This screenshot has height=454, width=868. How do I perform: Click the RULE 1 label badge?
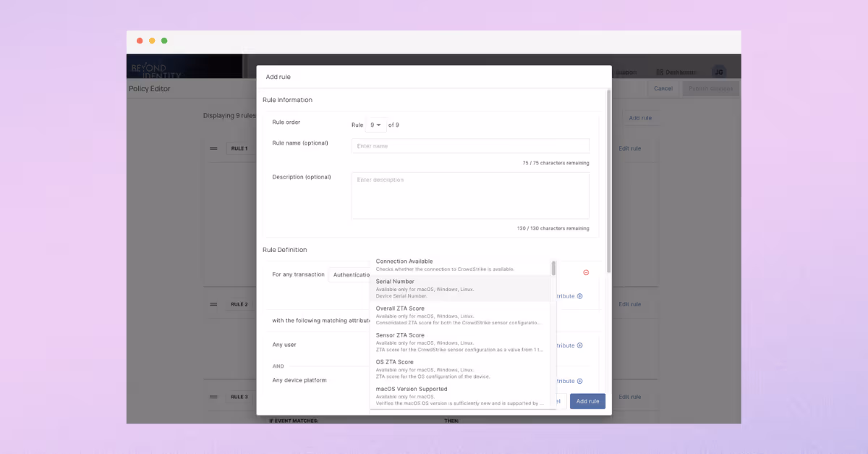pos(239,148)
